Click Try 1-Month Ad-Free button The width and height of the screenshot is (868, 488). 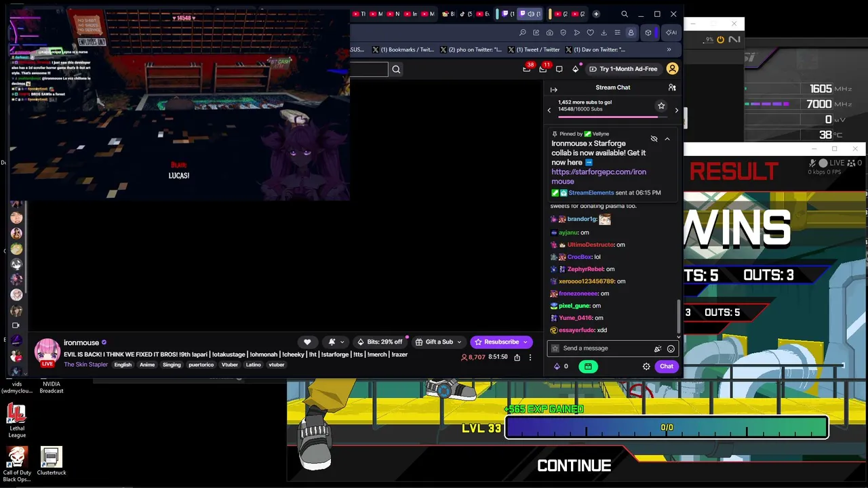[x=623, y=69]
